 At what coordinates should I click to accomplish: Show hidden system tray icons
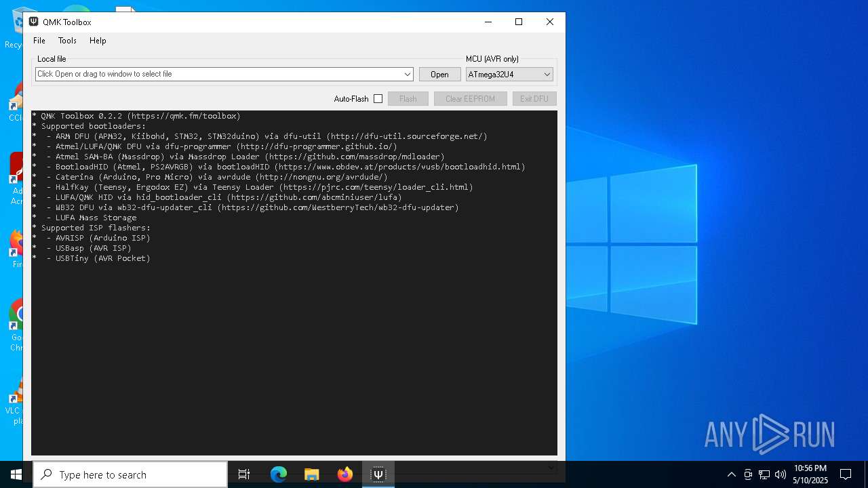[731, 474]
